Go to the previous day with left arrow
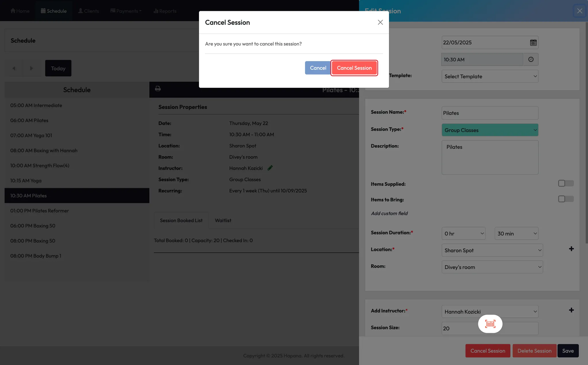 point(14,68)
